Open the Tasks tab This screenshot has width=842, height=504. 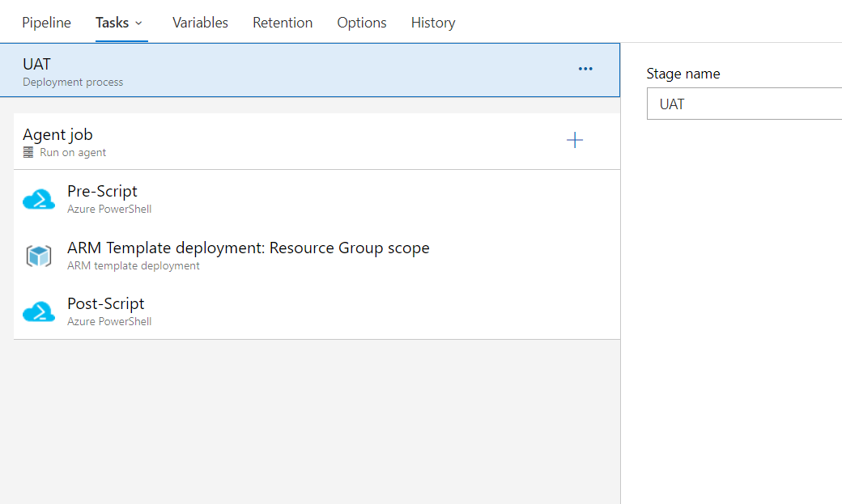(x=113, y=23)
